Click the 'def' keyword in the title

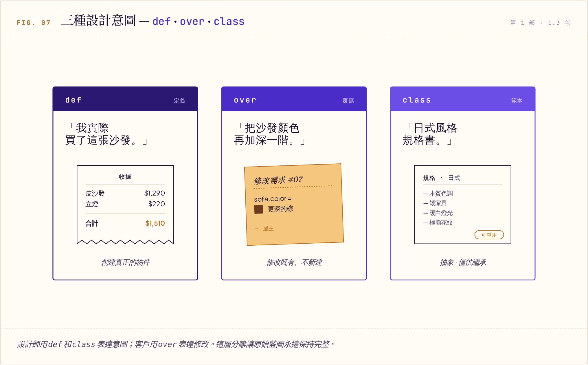click(161, 21)
